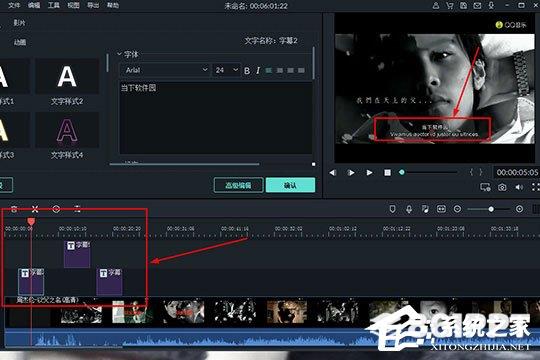Image resolution: width=540 pixels, height=360 pixels.
Task: Open the font size 24 dropdown
Action: point(226,70)
